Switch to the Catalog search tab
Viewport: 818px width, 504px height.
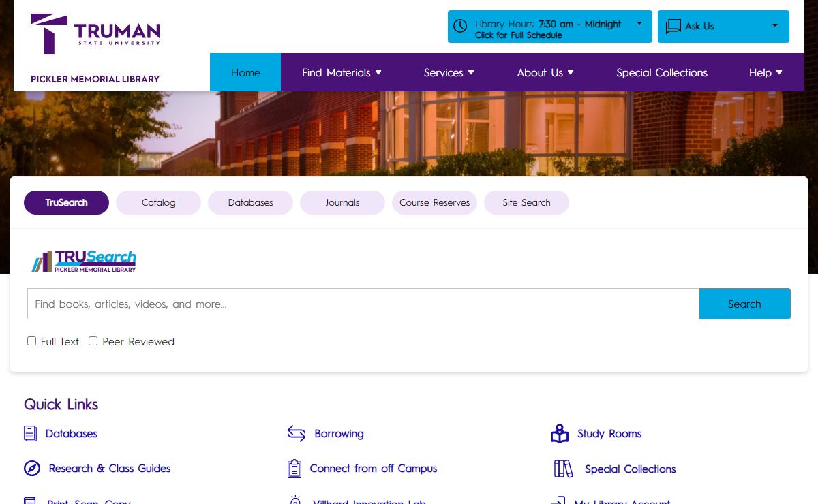point(158,202)
